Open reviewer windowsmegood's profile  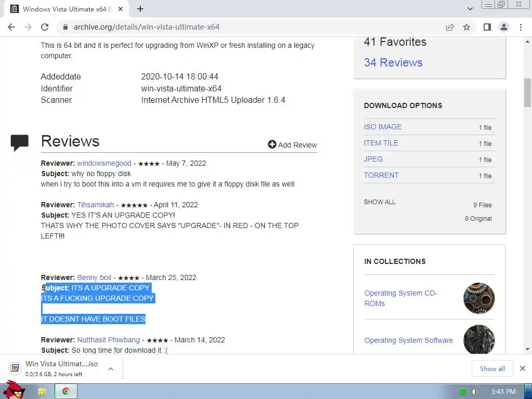click(104, 163)
